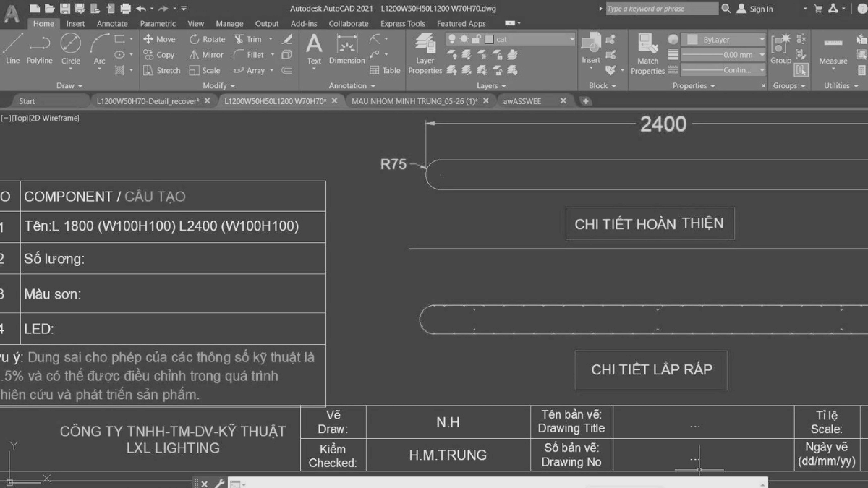Click the Stretch tool

pyautogui.click(x=161, y=71)
